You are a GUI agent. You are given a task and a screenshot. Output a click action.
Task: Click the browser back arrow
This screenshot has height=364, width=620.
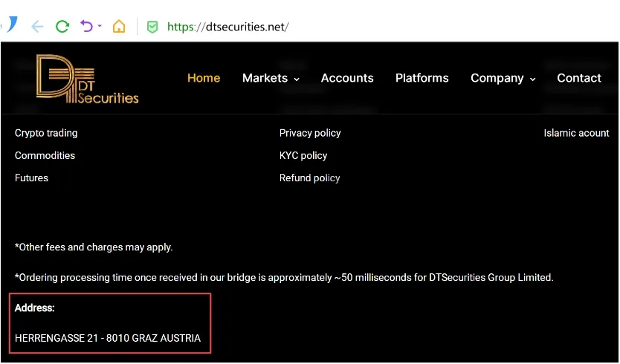point(37,27)
